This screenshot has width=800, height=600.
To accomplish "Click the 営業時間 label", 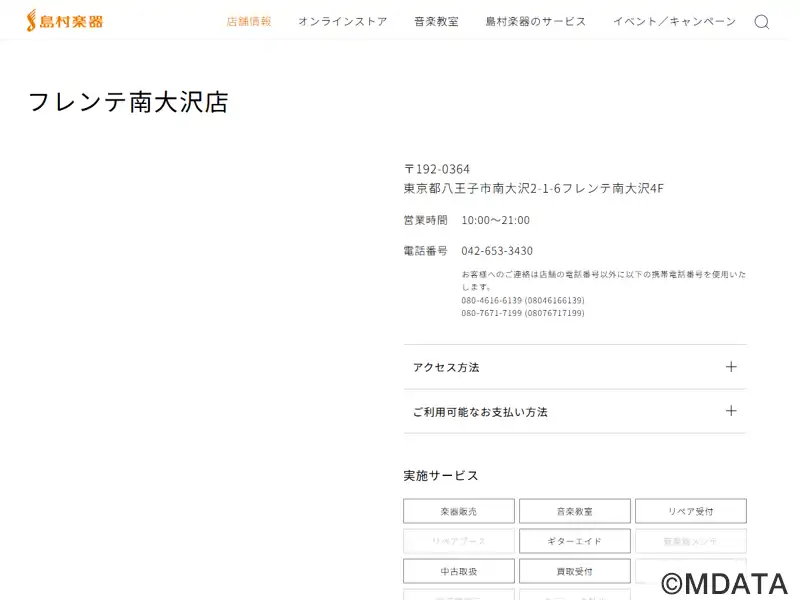I will [x=426, y=220].
